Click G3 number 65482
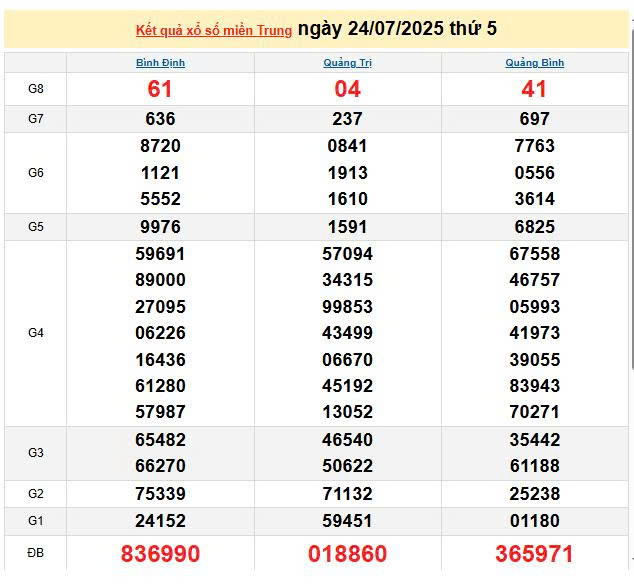Screen dimensions: 634x584 [x=161, y=440]
